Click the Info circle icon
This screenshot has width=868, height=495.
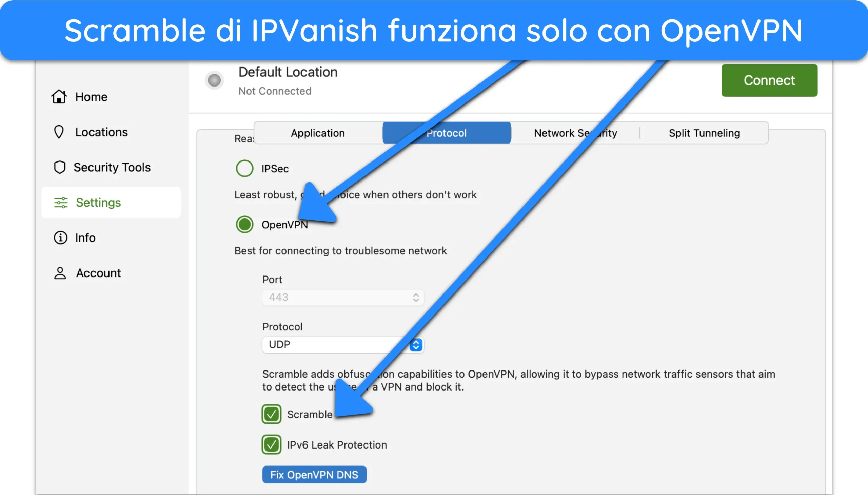pyautogui.click(x=60, y=237)
